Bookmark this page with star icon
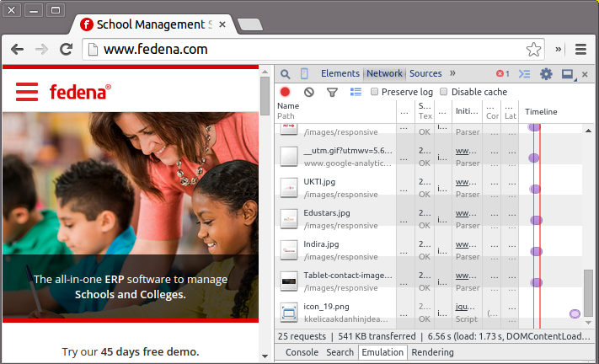Image resolution: width=599 pixels, height=364 pixels. pyautogui.click(x=533, y=50)
